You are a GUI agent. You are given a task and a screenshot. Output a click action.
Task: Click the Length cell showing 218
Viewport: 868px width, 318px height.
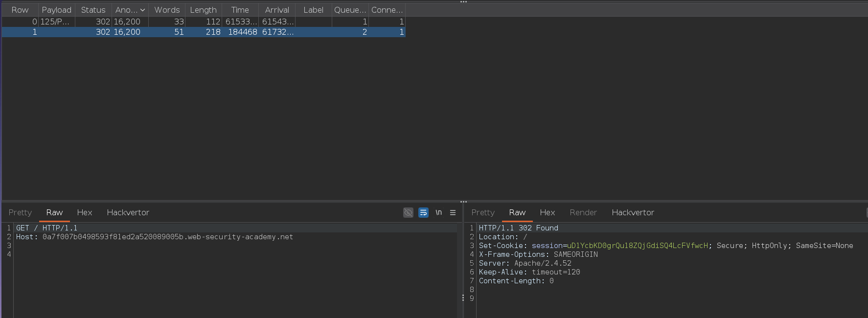[204, 32]
